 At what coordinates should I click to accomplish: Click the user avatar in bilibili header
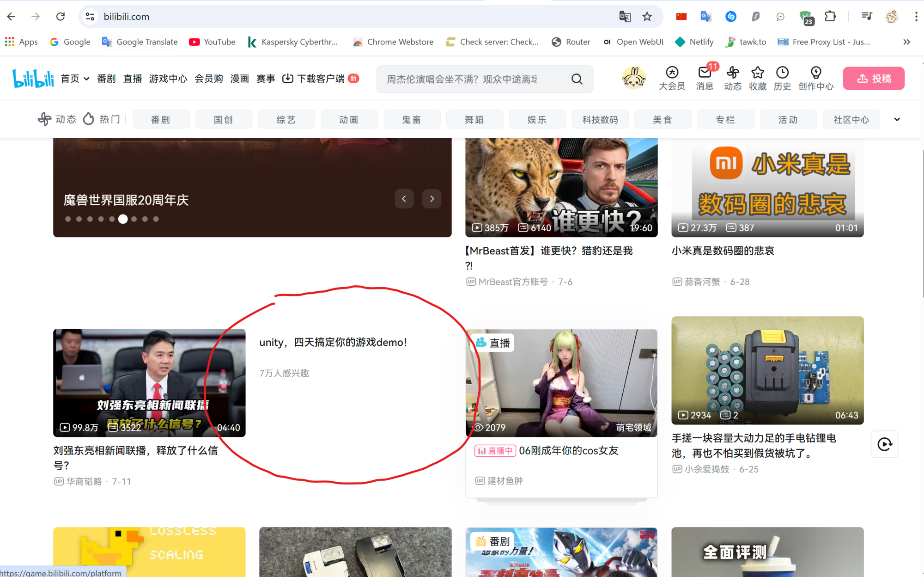click(634, 78)
